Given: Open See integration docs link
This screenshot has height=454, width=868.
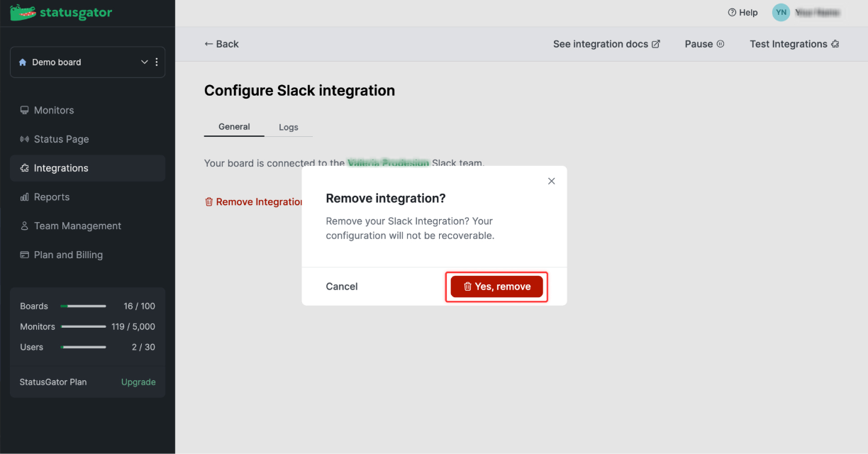Looking at the screenshot, I should tap(606, 44).
